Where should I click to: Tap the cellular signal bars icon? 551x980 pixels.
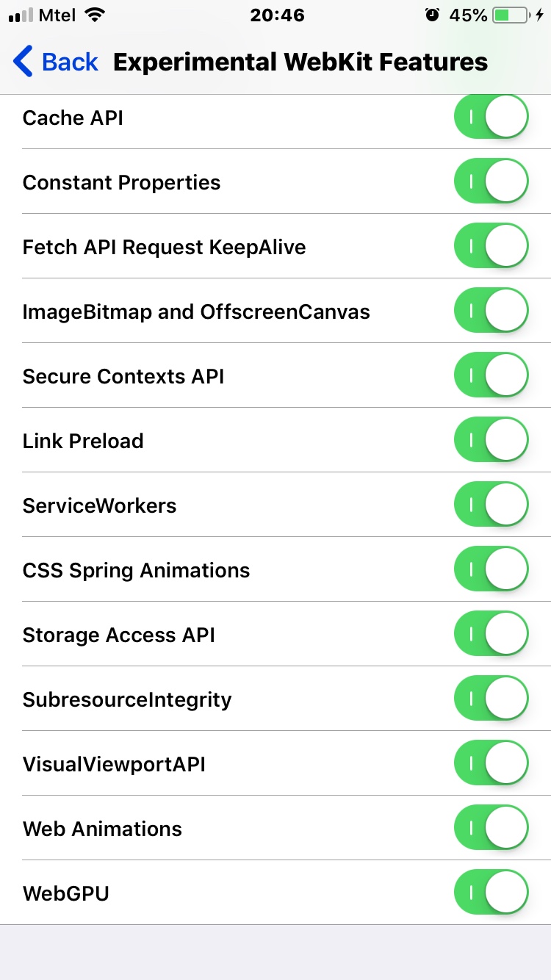pyautogui.click(x=21, y=15)
